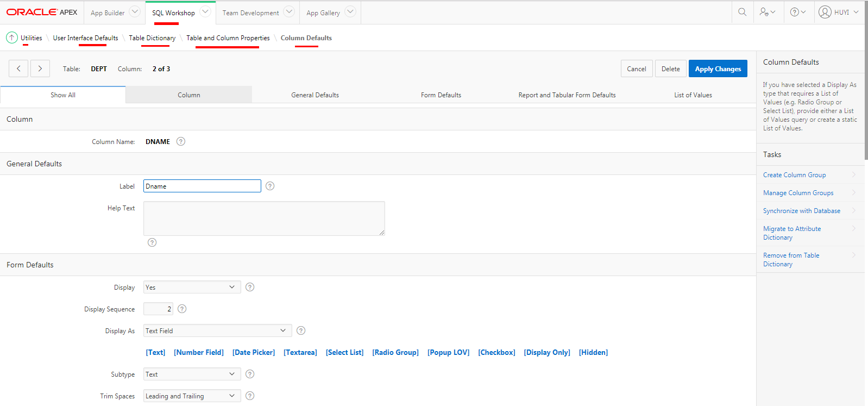868x406 pixels.
Task: Open the Display As select list
Action: coord(217,330)
